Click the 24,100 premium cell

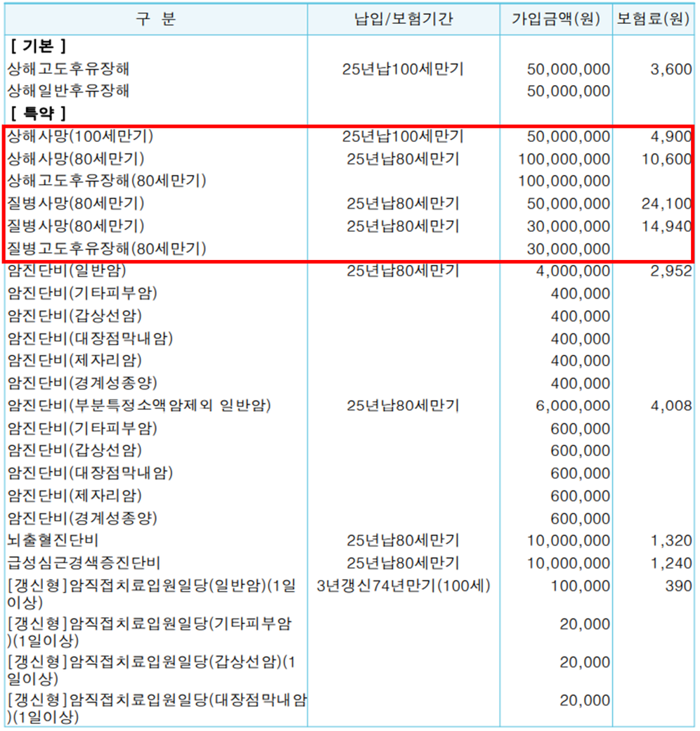click(x=666, y=204)
